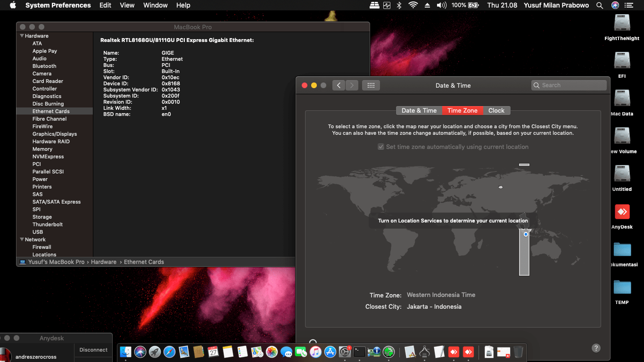Open Safari from the Dock
This screenshot has height=362, width=644.
pyautogui.click(x=169, y=352)
